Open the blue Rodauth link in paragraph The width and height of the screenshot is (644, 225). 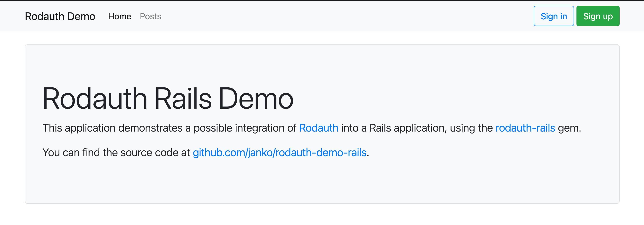pos(318,128)
